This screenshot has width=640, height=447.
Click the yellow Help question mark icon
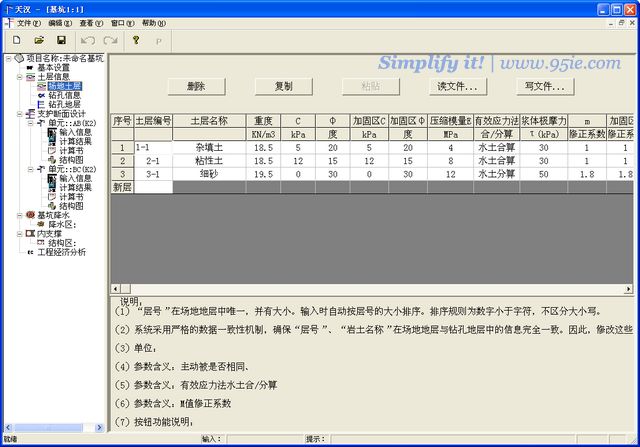135,40
